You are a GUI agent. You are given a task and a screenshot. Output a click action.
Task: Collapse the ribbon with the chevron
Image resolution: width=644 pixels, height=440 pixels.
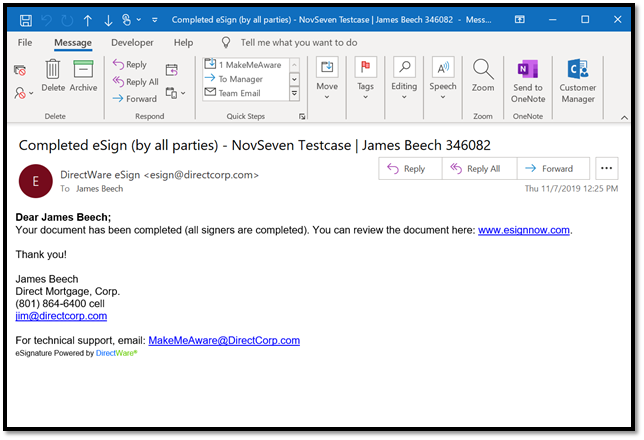tap(624, 117)
